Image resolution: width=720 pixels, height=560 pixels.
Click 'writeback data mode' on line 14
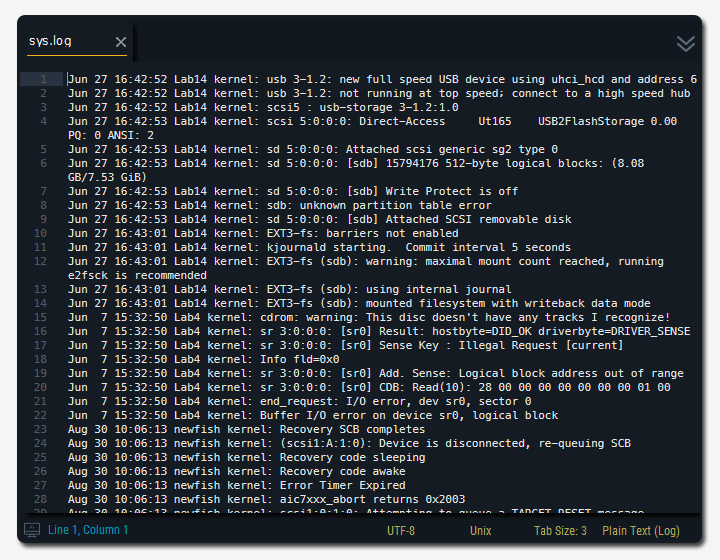coord(587,303)
